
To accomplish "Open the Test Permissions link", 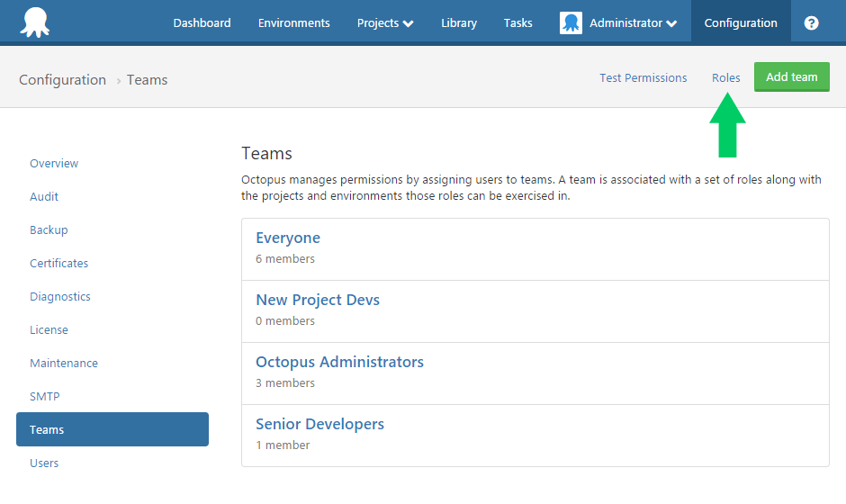I will (643, 77).
